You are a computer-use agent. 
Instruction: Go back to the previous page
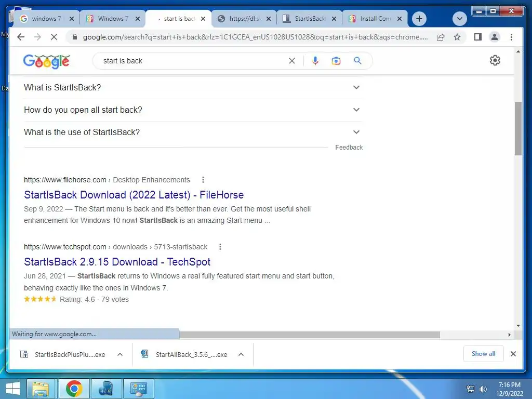pyautogui.click(x=21, y=37)
